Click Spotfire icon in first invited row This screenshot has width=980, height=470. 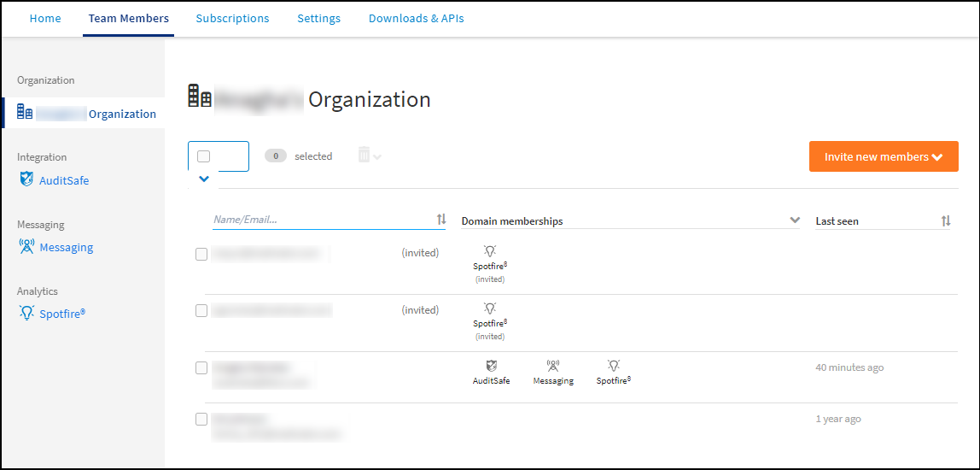point(490,251)
